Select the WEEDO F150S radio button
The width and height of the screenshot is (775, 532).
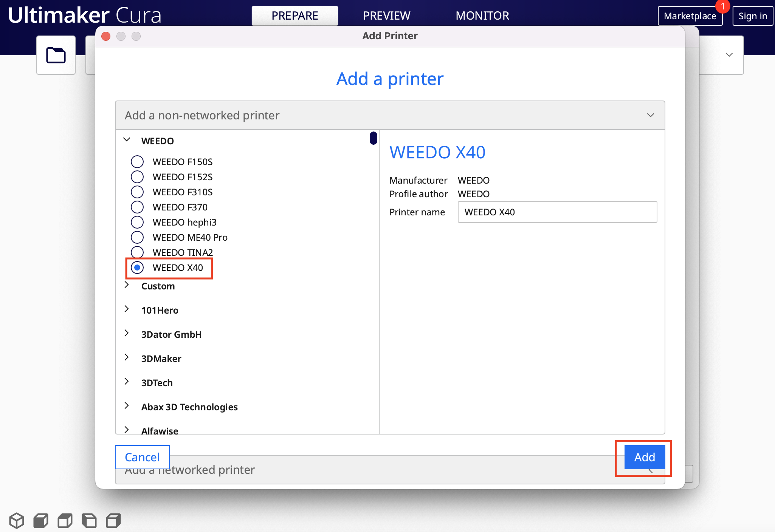point(137,162)
